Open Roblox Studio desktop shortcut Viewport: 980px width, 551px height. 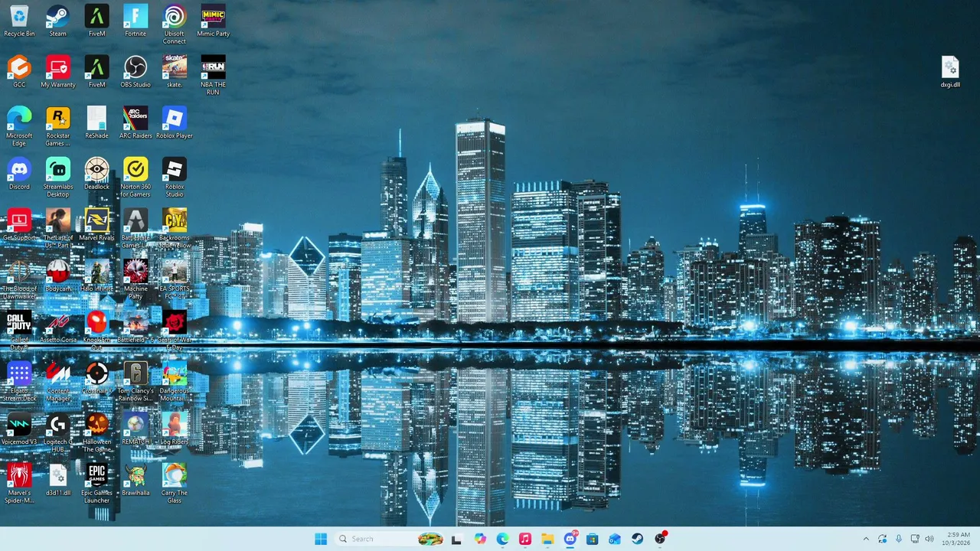[x=175, y=178]
